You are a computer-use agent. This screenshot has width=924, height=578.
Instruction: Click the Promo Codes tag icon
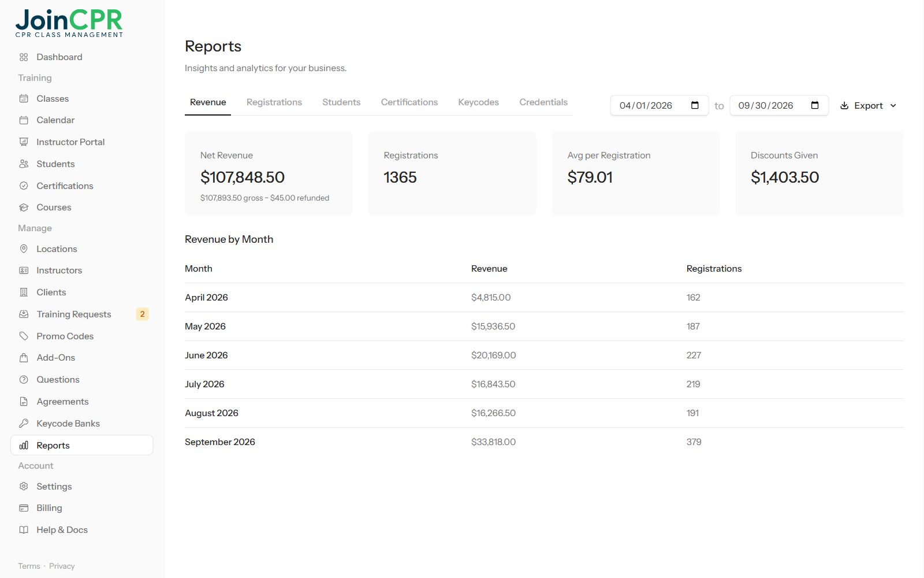point(24,336)
